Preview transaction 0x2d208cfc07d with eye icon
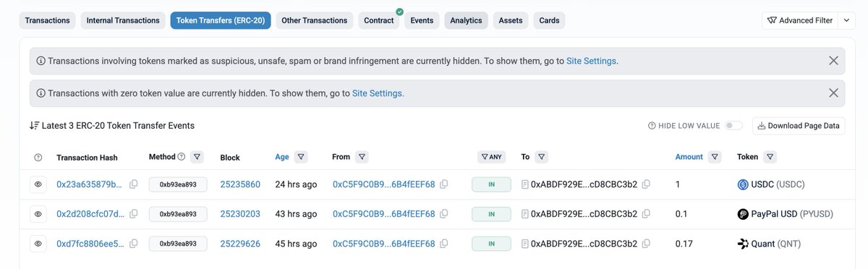 tap(38, 214)
